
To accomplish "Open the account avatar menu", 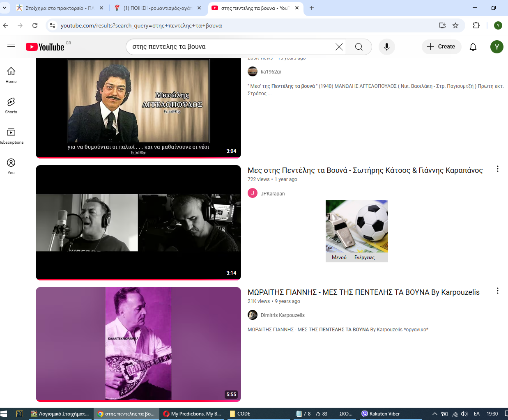I will 497,47.
